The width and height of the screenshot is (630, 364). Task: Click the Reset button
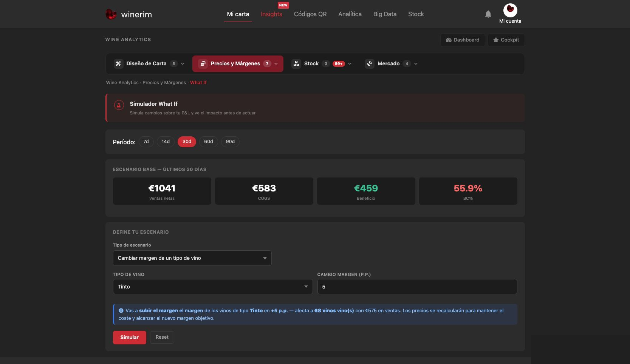point(162,337)
